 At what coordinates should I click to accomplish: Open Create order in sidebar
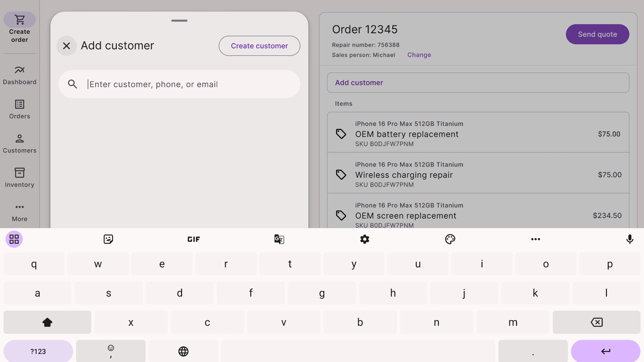tap(20, 28)
